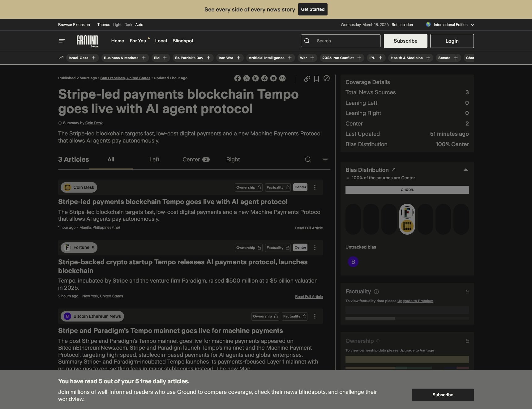The width and height of the screenshot is (532, 409).
Task: Select the Right articles tab
Action: [x=233, y=160]
